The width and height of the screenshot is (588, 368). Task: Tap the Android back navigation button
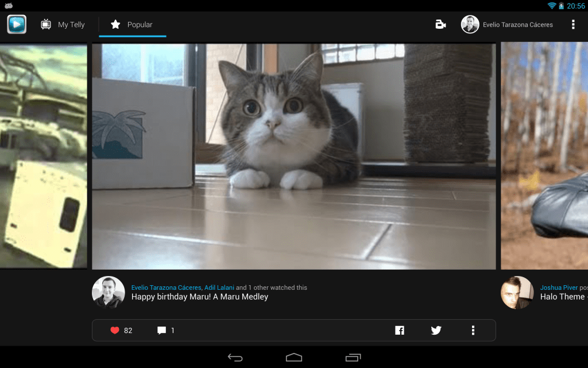coord(235,358)
